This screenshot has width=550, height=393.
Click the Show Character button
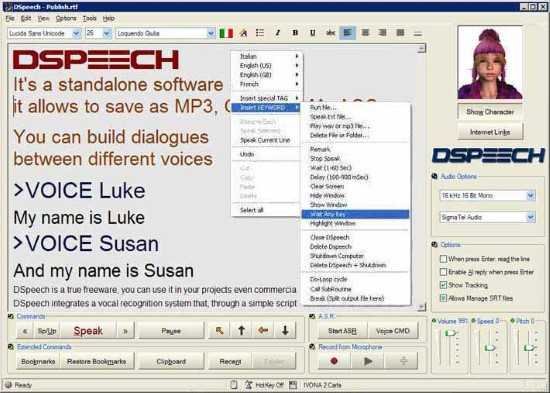coord(490,112)
